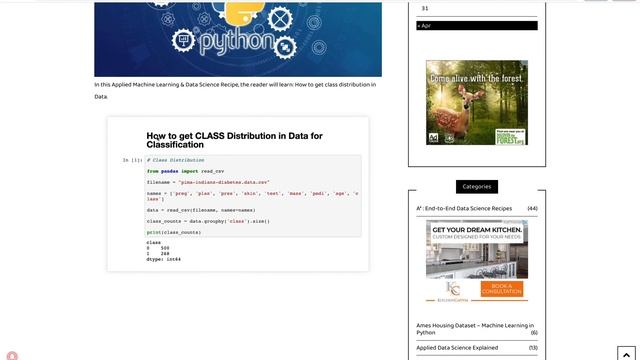Click the Forest Service shield logo on ad
This screenshot has height=360, width=640.
click(x=449, y=138)
